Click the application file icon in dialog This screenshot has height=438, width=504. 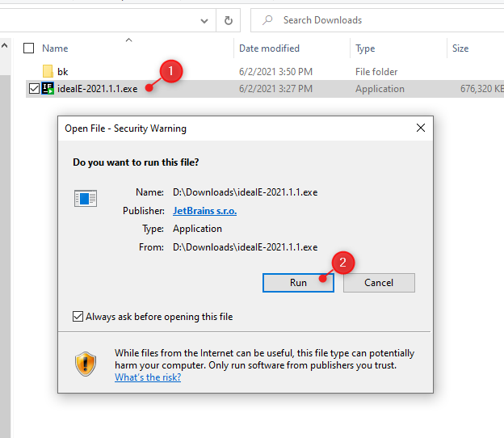85,199
